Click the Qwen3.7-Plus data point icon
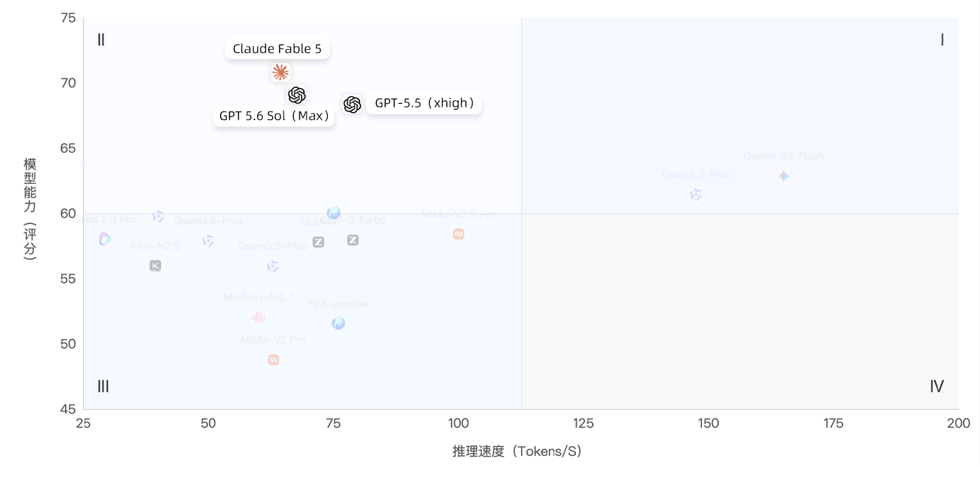Viewport: 980px width, 479px height. click(x=696, y=195)
